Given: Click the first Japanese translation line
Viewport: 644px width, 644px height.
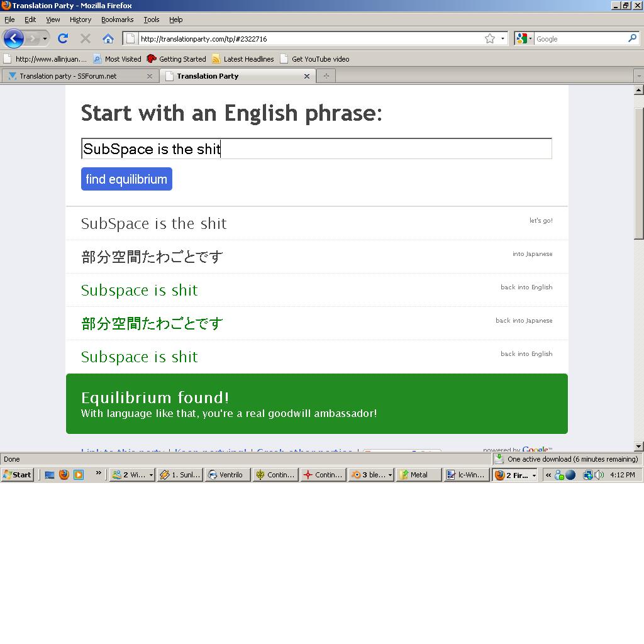Looking at the screenshot, I should tap(152, 257).
